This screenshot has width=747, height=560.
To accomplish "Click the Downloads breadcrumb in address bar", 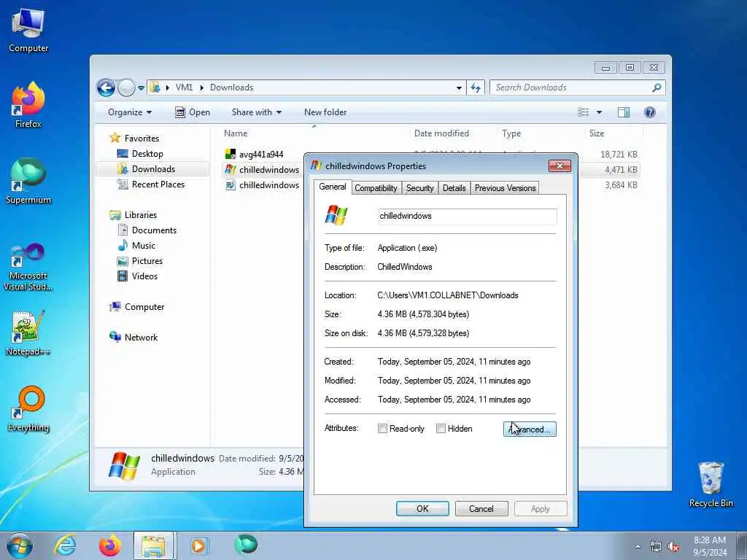I will (231, 87).
